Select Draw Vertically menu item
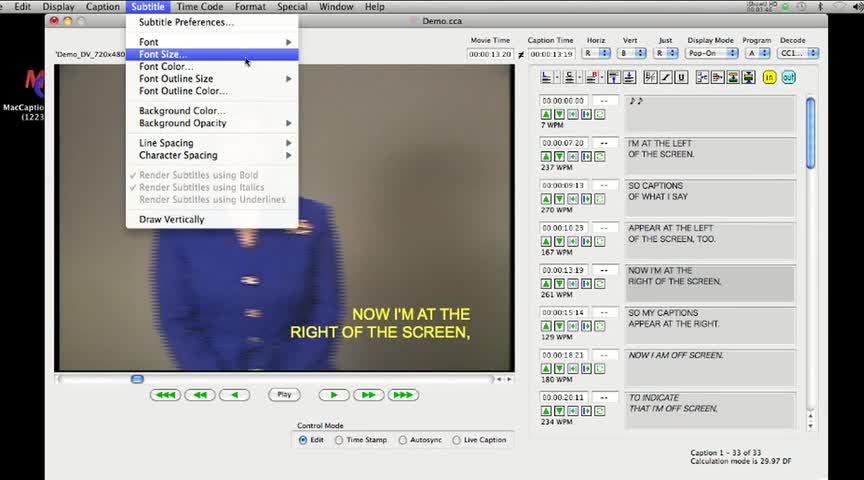Viewport: 864px width, 480px height. point(212,219)
